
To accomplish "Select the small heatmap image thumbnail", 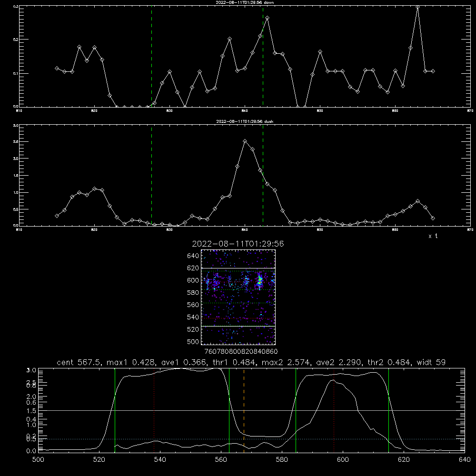I will tap(238, 297).
